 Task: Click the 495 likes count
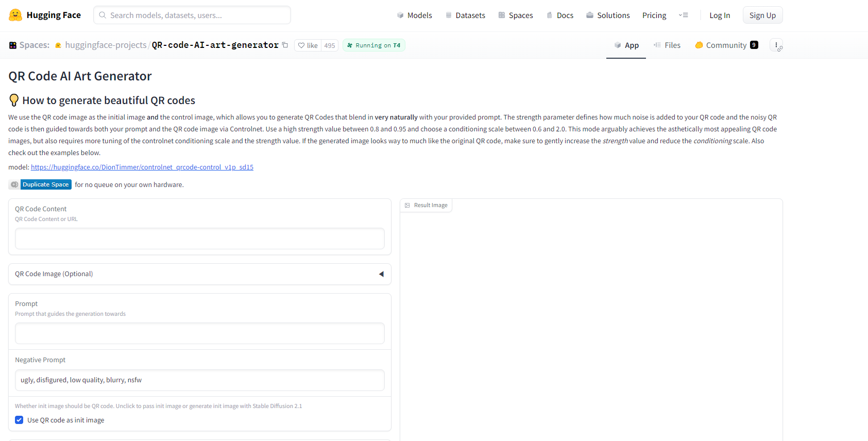[330, 45]
